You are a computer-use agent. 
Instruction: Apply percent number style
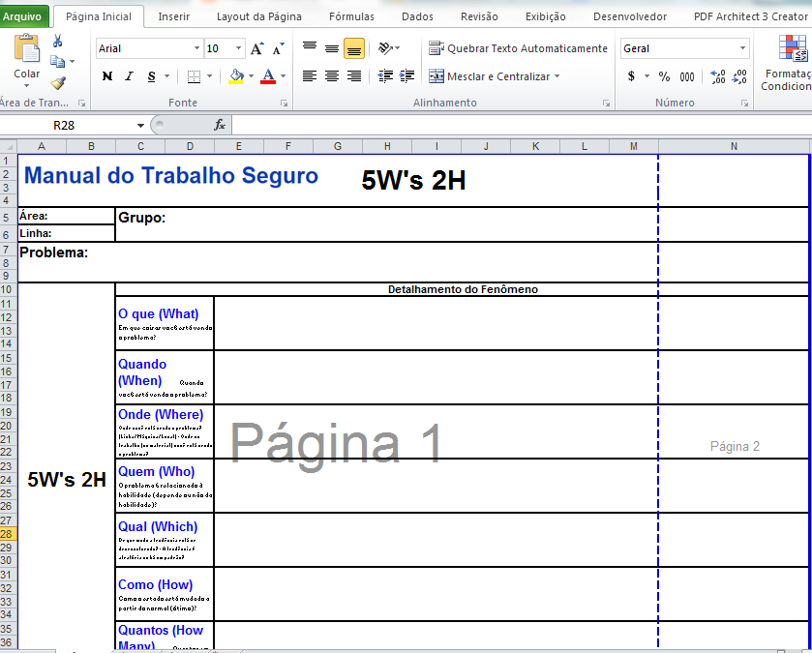pos(664,76)
